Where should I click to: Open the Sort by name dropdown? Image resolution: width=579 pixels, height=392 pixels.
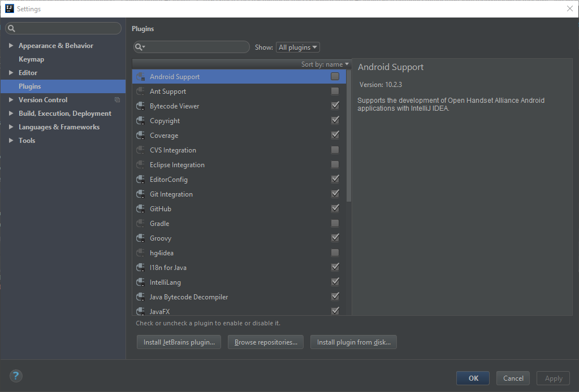coord(325,64)
